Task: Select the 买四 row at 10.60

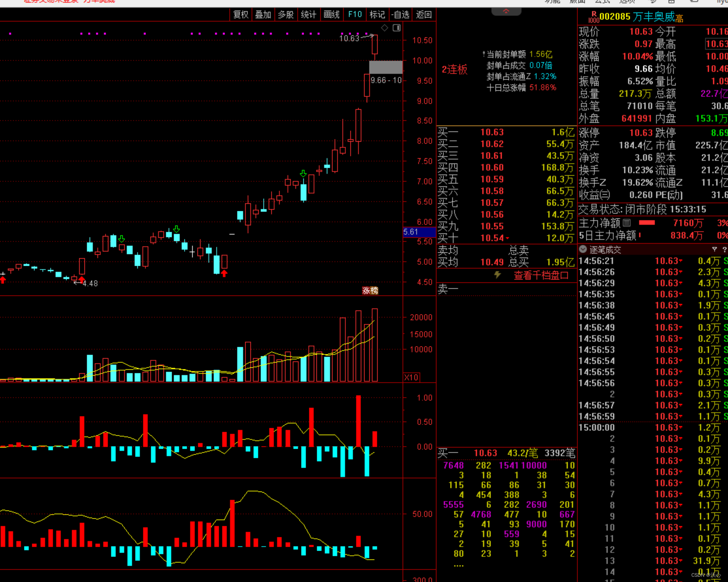Action: [x=506, y=167]
